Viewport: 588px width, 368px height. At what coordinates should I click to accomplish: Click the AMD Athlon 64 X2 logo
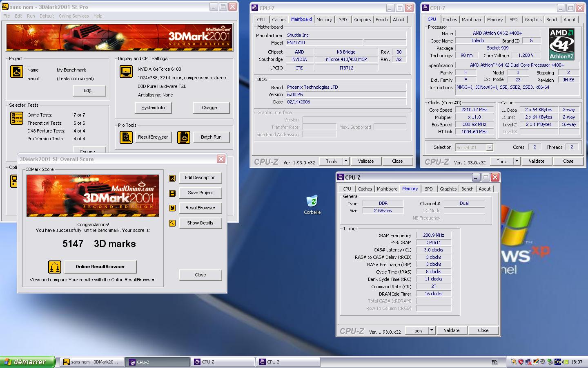click(561, 44)
